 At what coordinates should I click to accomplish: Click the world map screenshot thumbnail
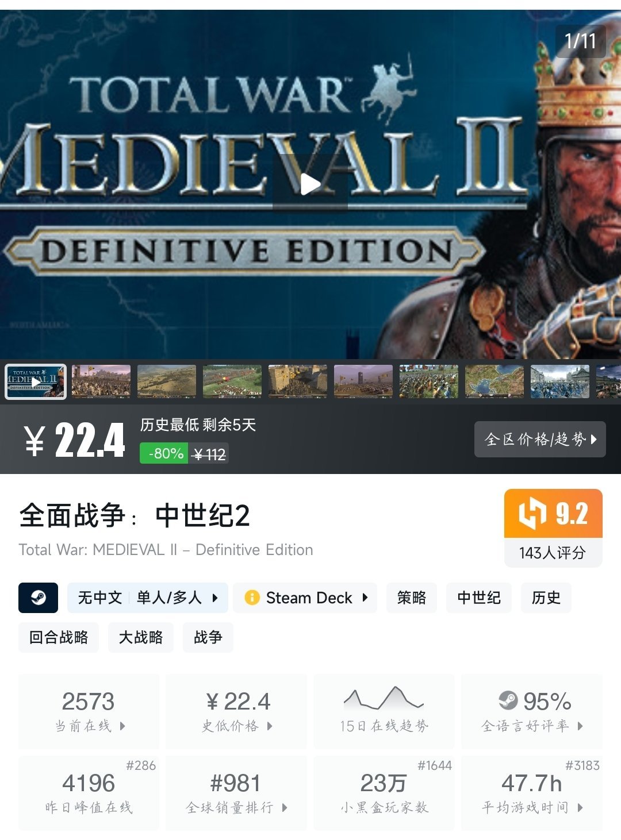pyautogui.click(x=494, y=382)
